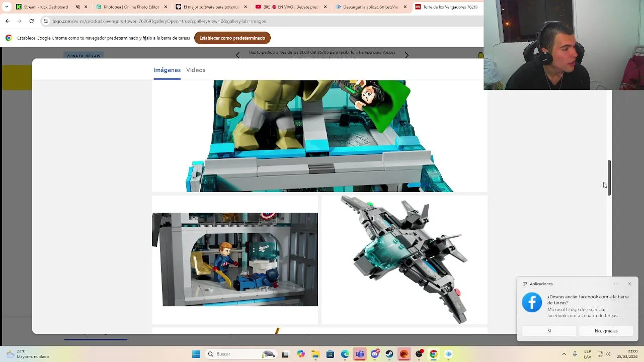The width and height of the screenshot is (644, 362).
Task: Close the Aplicaciones notification popup
Action: 629,284
